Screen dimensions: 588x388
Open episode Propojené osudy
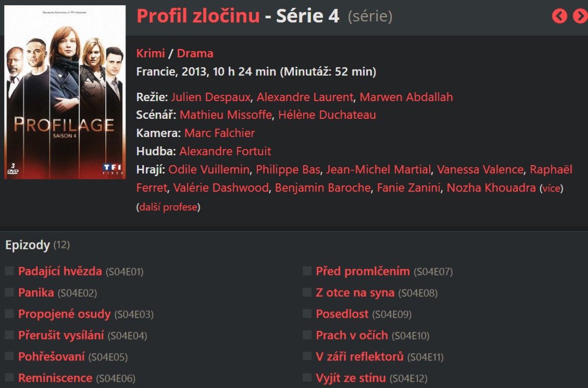coord(65,314)
